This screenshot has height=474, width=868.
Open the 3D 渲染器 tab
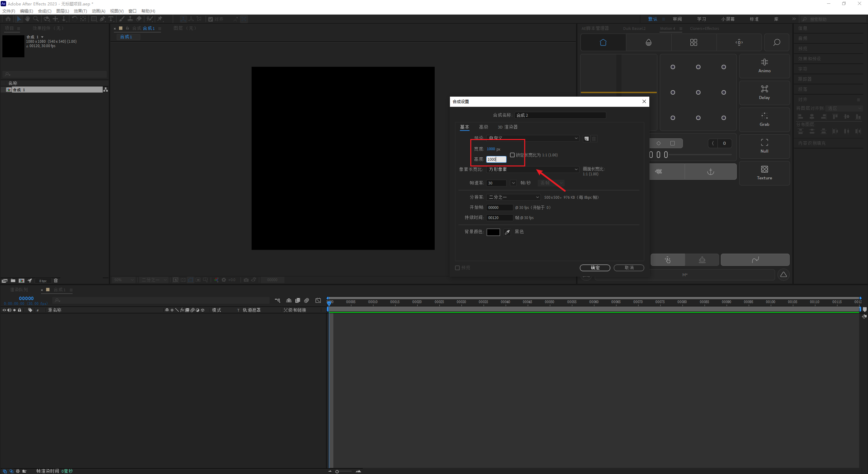pos(508,127)
